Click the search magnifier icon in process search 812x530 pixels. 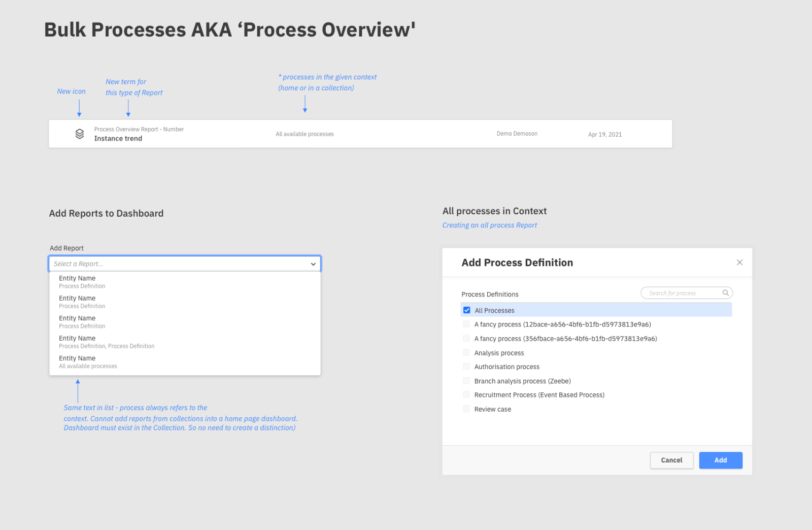tap(726, 293)
